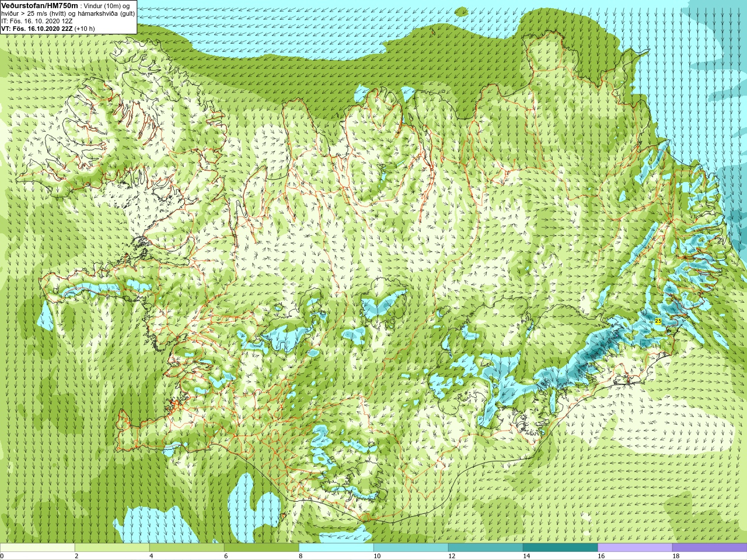Select the lavender 16–18 m/s legend swatch
Viewport: 747px width, 560px height.
coord(635,548)
